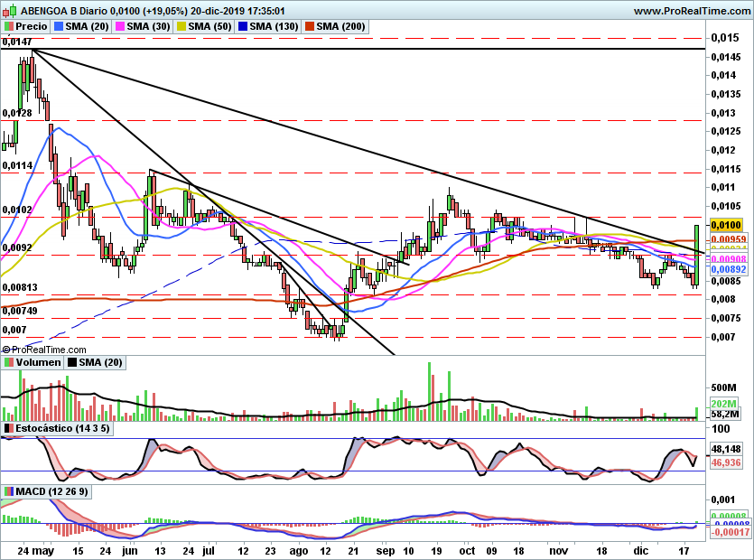Click the Precio legend candle icon
Screen dimensions: 754x560
click(8, 27)
